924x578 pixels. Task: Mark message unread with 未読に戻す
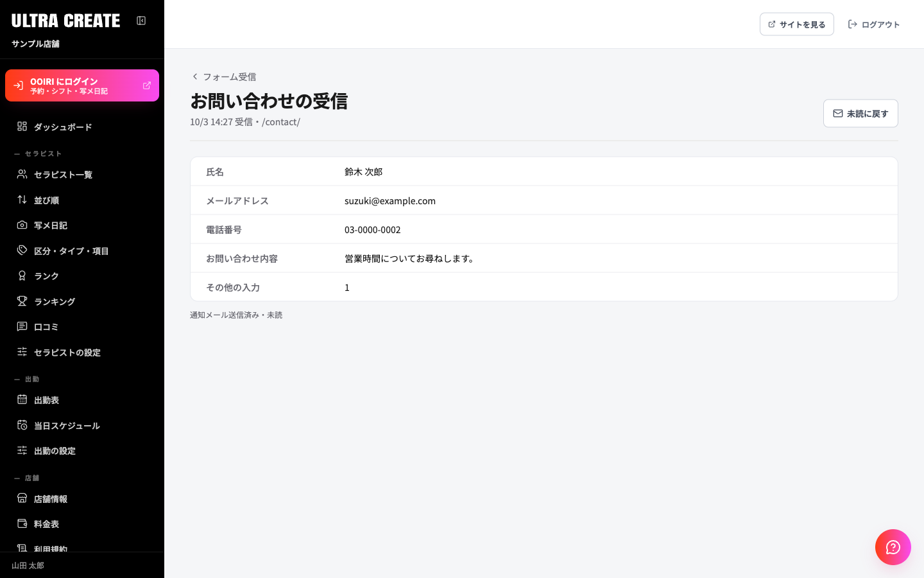[x=860, y=114]
